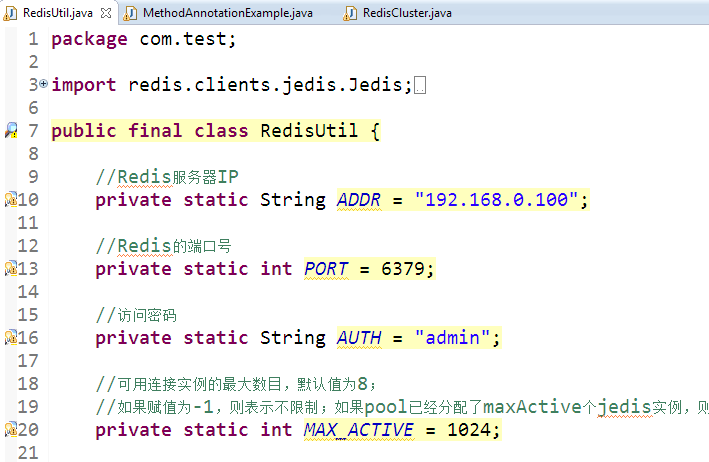Click the RedisUtil class name on line 7
This screenshot has height=462, width=709.
point(309,131)
